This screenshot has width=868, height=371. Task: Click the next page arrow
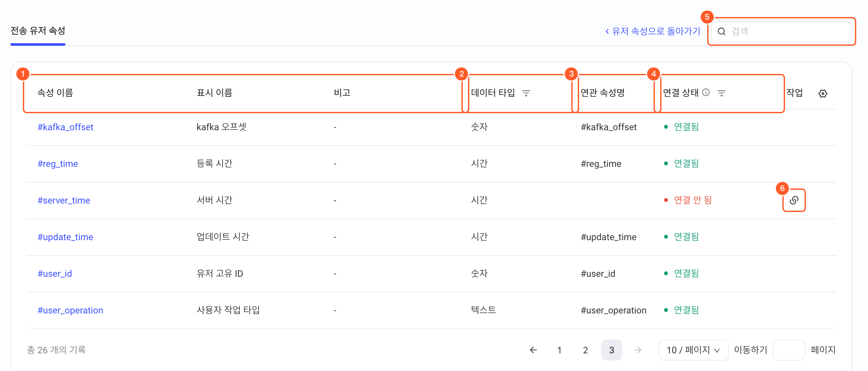tap(638, 350)
